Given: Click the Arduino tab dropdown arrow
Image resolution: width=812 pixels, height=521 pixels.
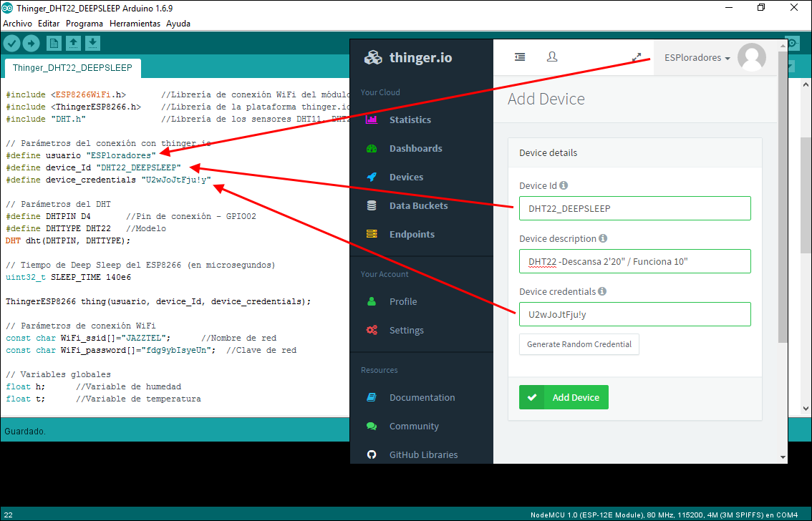Looking at the screenshot, I should (791, 67).
